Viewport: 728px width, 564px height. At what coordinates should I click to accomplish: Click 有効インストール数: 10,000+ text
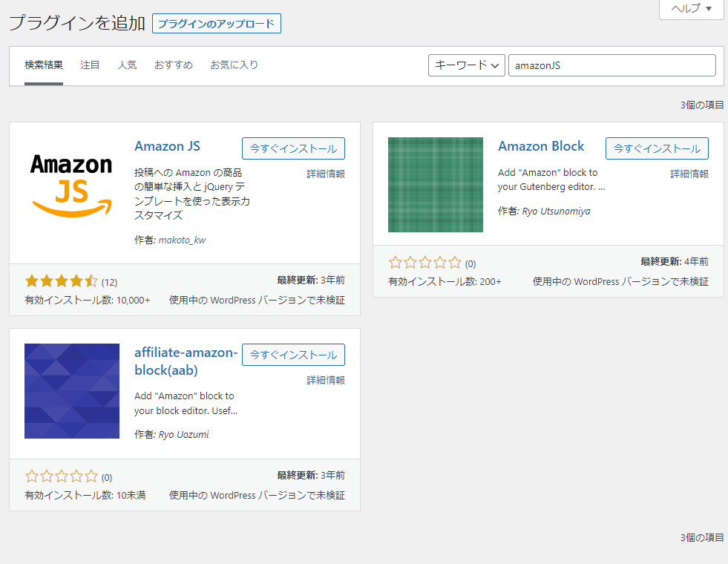coord(88,301)
